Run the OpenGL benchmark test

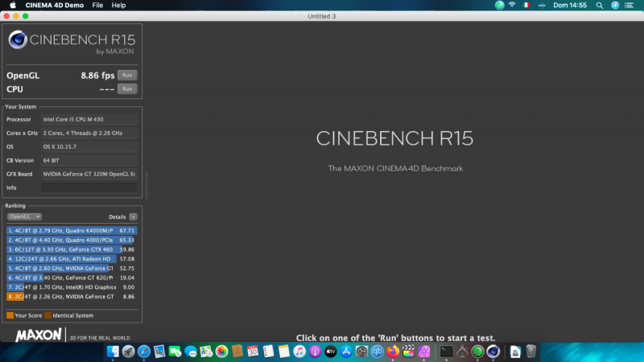[127, 75]
